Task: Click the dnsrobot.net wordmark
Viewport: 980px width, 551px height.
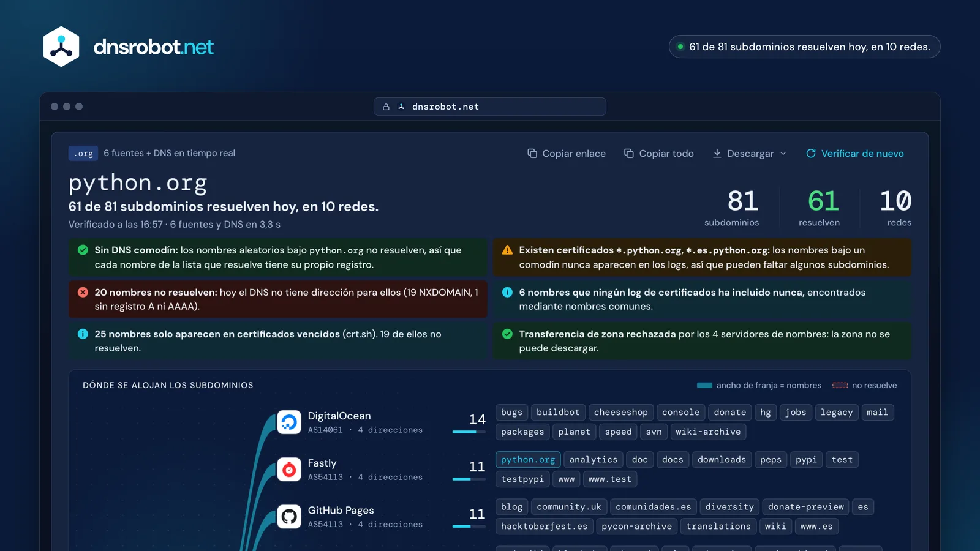Action: 153,47
